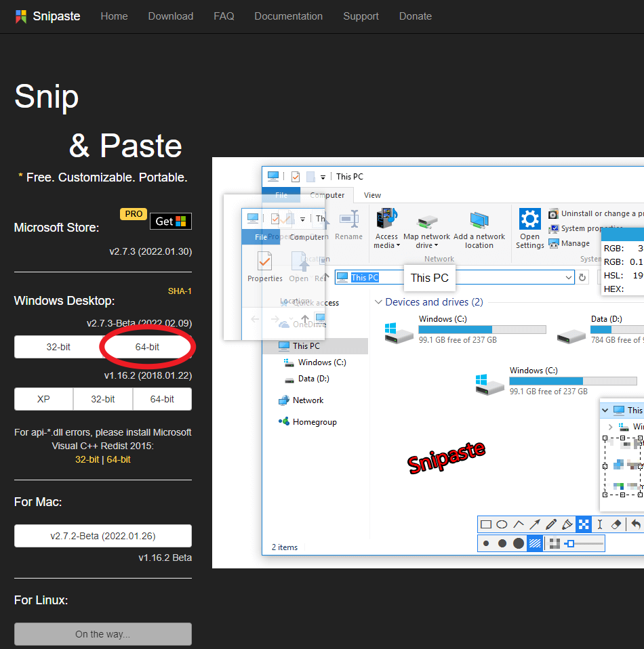This screenshot has width=644, height=649.
Task: Click the Data (D:) usage bar
Action: (617, 329)
